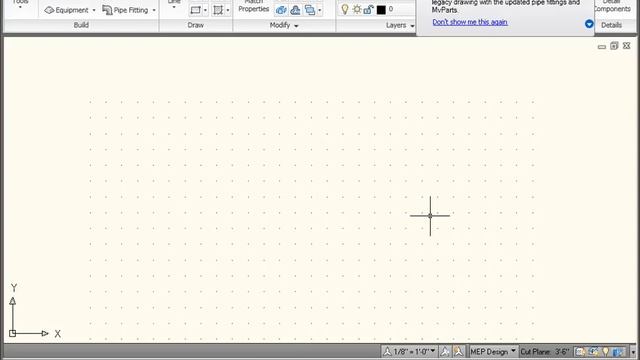The height and width of the screenshot is (360, 640).
Task: Click first blue Modify panel icon
Action: (x=281, y=10)
